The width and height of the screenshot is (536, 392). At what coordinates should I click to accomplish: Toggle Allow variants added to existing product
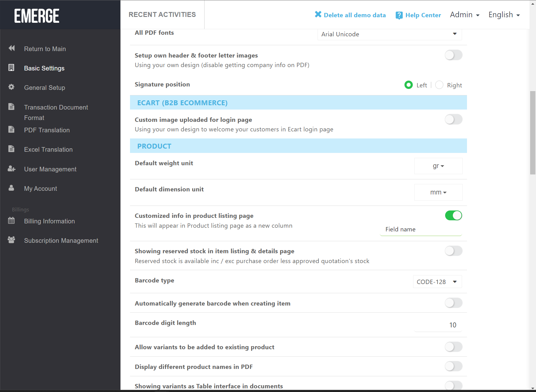(x=453, y=347)
